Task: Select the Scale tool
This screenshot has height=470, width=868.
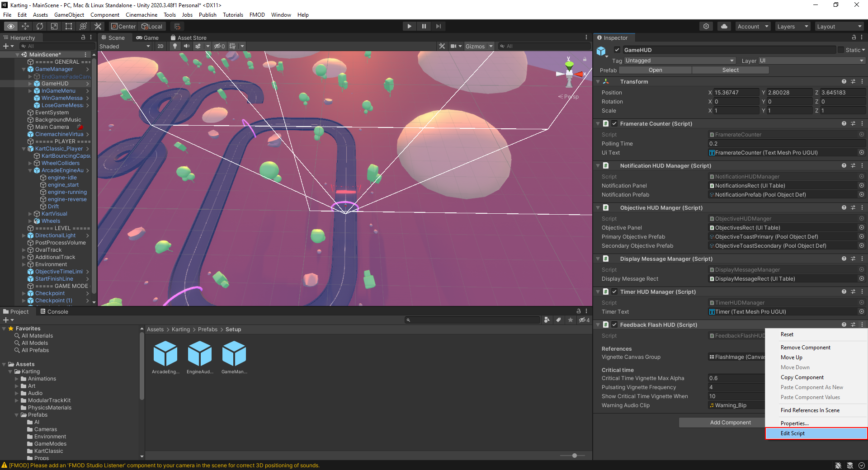Action: 54,26
